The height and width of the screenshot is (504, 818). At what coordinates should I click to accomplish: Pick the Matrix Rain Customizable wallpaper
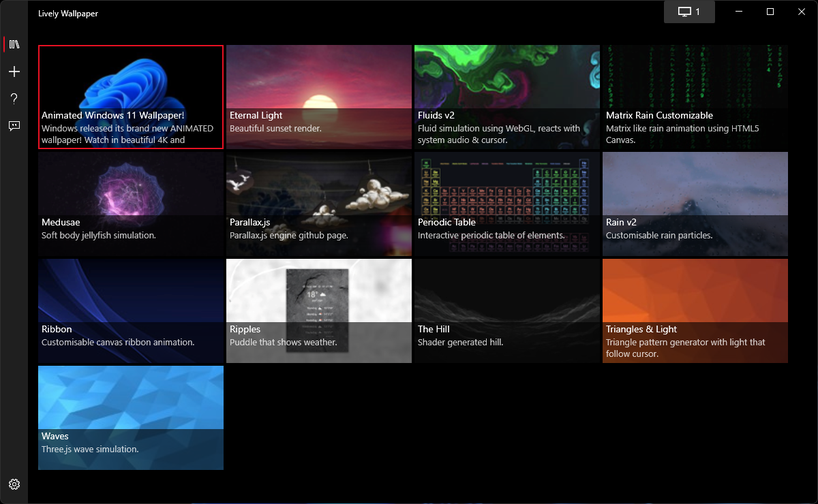(x=695, y=97)
